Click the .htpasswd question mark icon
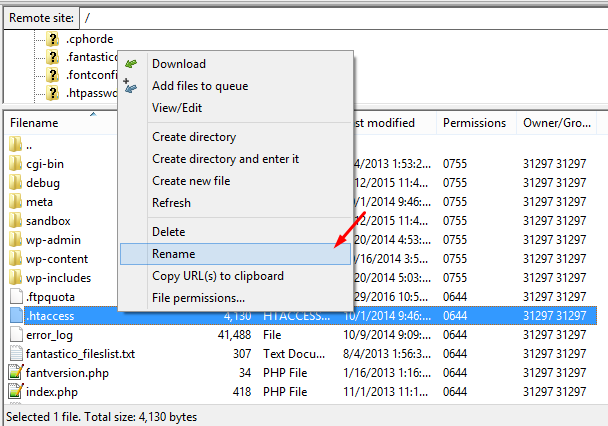 click(x=53, y=93)
